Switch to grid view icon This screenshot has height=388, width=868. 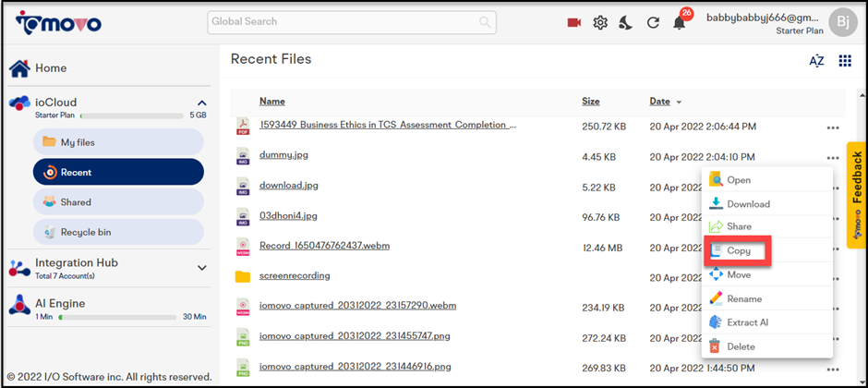[845, 61]
